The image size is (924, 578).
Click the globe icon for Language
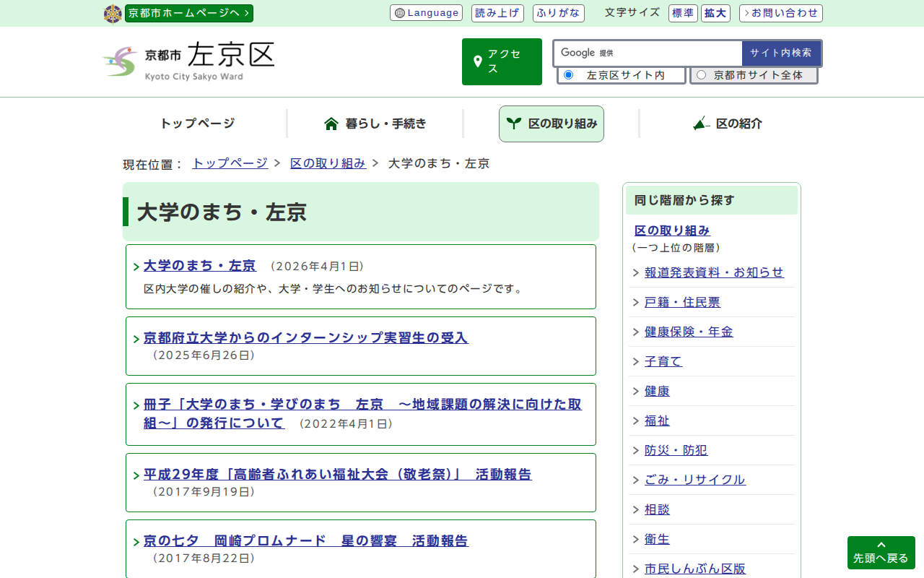[x=400, y=13]
